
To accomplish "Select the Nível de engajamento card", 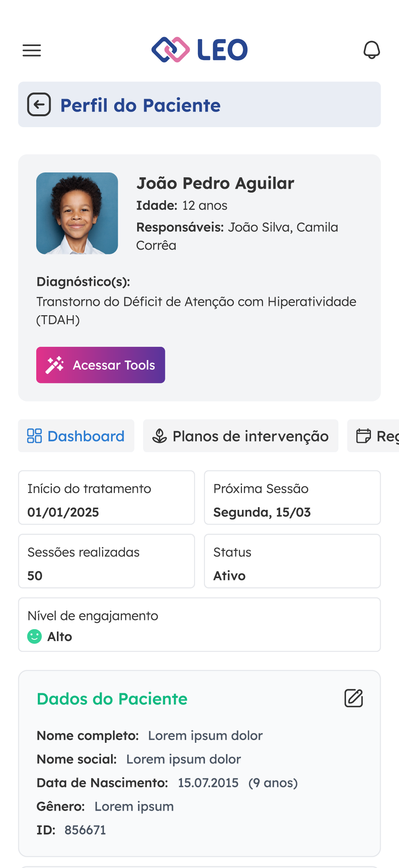I will point(199,625).
